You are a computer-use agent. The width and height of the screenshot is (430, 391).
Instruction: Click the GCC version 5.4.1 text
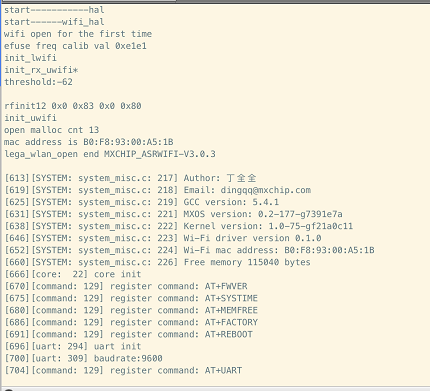coord(231,202)
